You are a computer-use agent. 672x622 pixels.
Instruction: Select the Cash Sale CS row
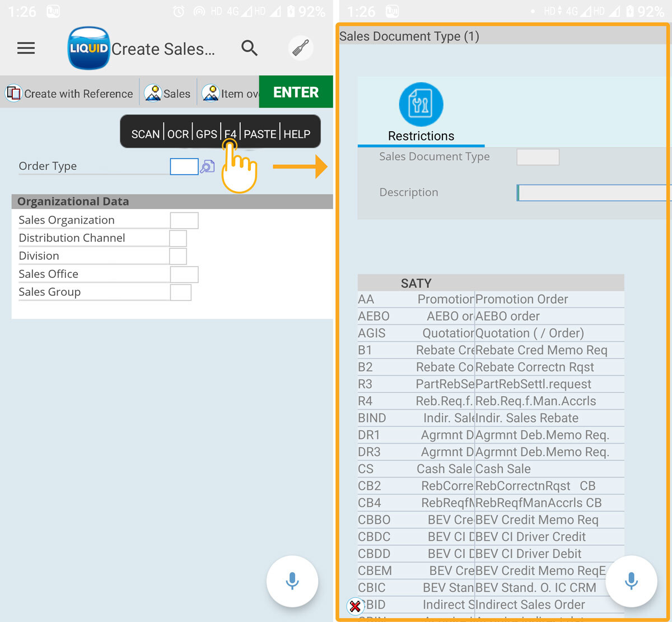tap(490, 469)
